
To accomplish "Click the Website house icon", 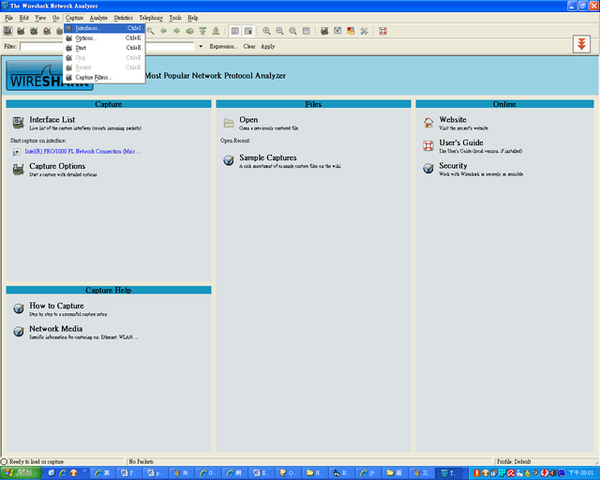I will click(428, 122).
